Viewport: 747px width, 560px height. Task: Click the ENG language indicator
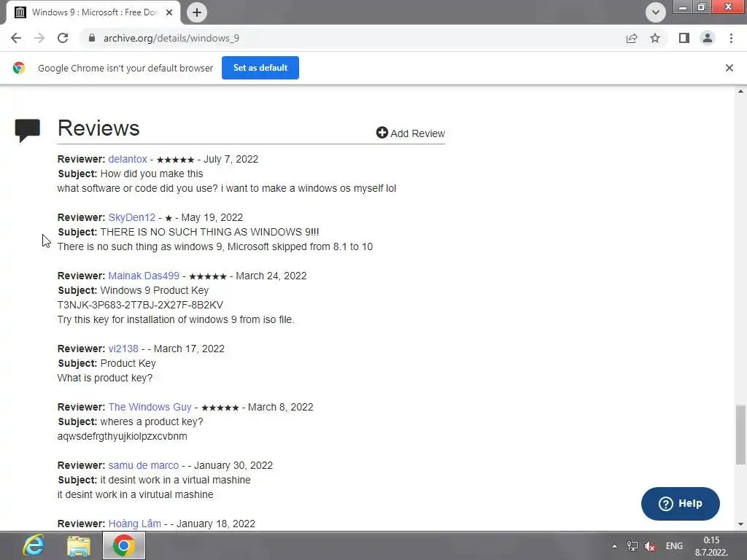pos(674,546)
